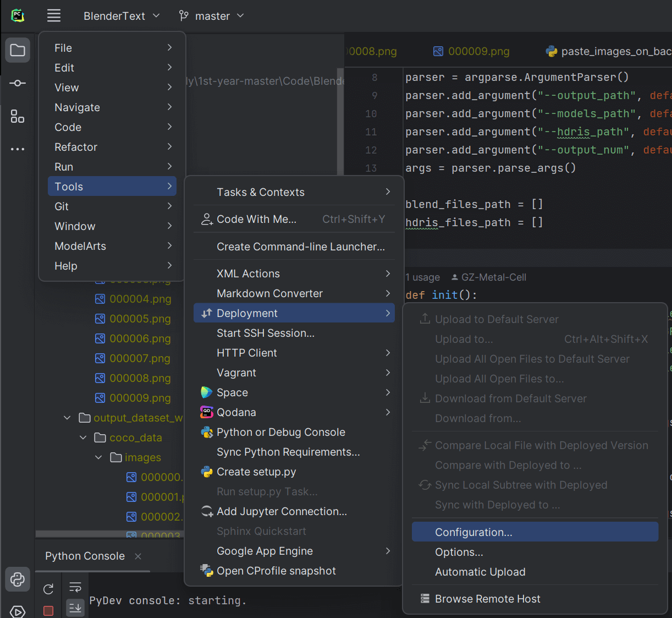The width and height of the screenshot is (672, 618).
Task: Open the Git menu
Action: 112,206
